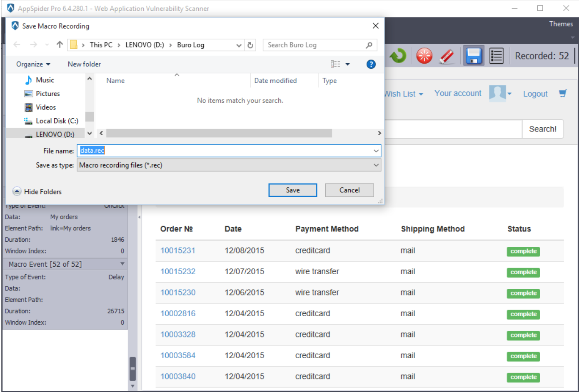Click the Search! button
The width and height of the screenshot is (579, 392).
click(x=542, y=129)
